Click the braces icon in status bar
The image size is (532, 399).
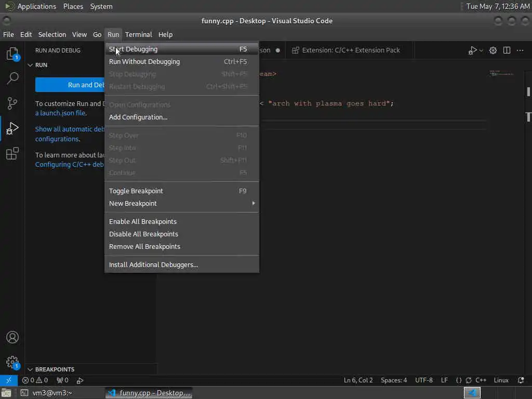[x=459, y=380]
